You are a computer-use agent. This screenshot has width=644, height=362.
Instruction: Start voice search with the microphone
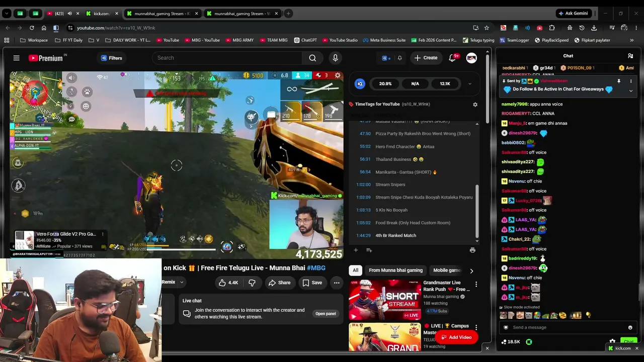coord(335,58)
